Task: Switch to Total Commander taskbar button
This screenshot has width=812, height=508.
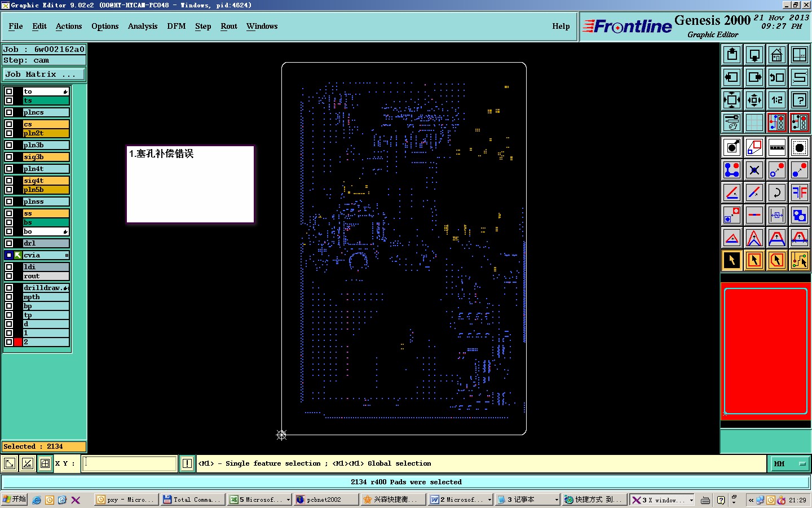Action: point(192,500)
